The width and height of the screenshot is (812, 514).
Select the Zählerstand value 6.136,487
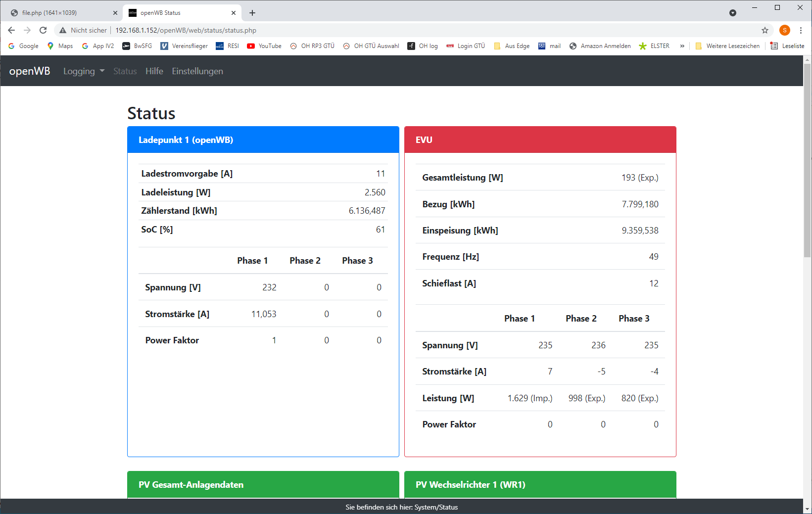click(367, 211)
